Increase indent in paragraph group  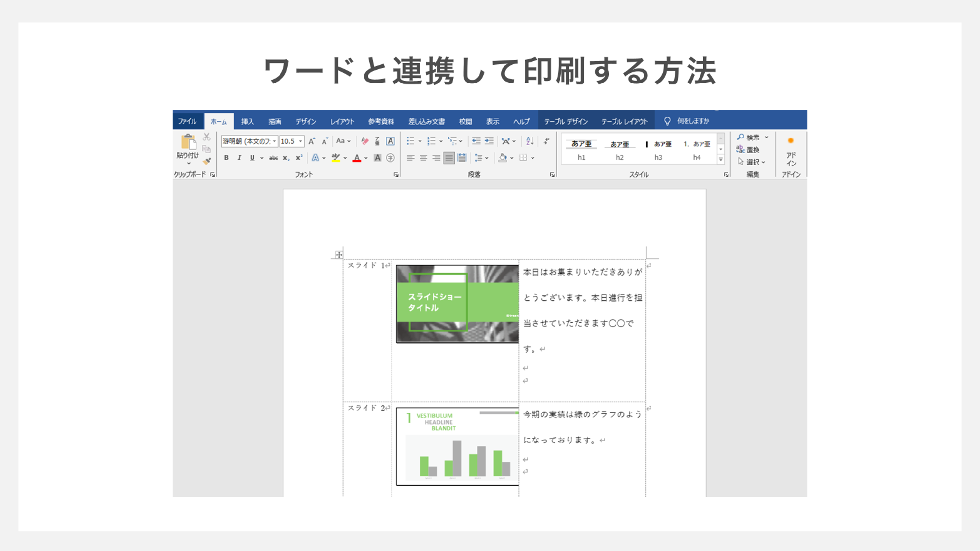(489, 141)
